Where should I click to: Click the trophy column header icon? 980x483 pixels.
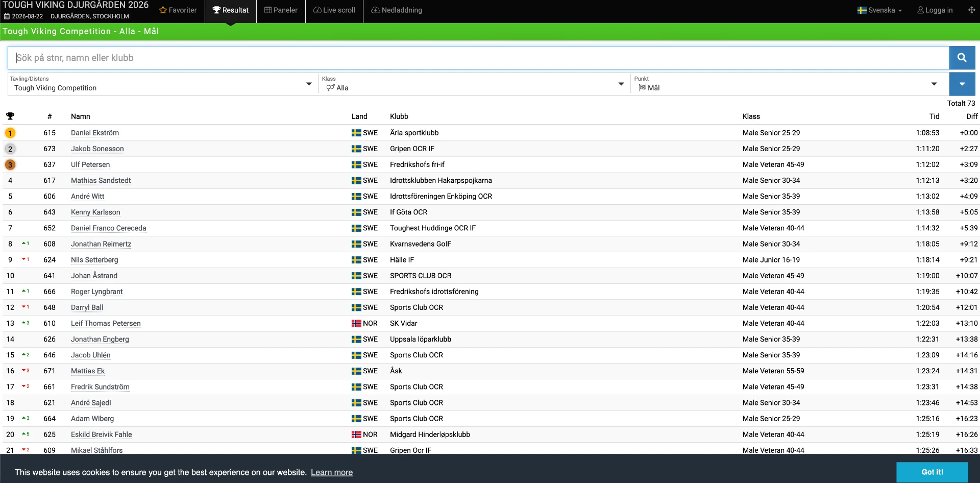(x=10, y=116)
